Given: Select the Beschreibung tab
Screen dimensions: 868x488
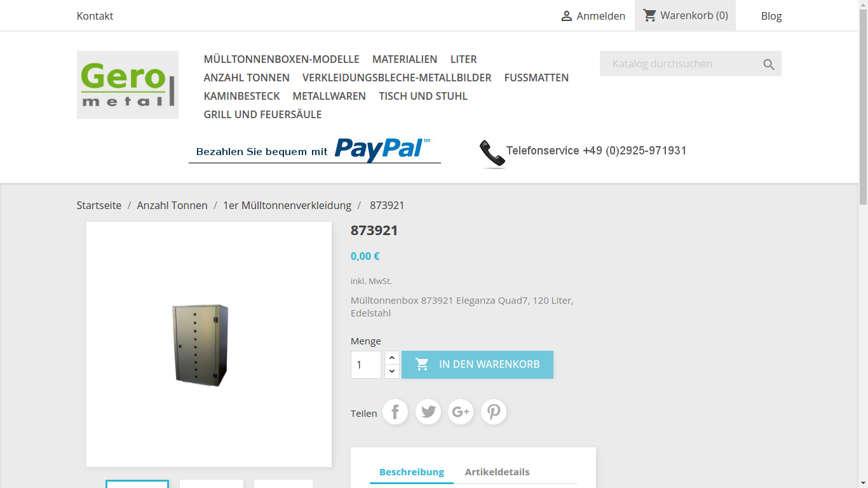Looking at the screenshot, I should click(x=412, y=472).
